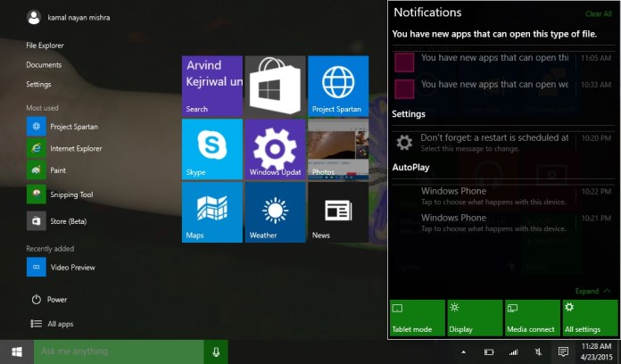Open the Weather tile
621x364 pixels.
point(275,212)
